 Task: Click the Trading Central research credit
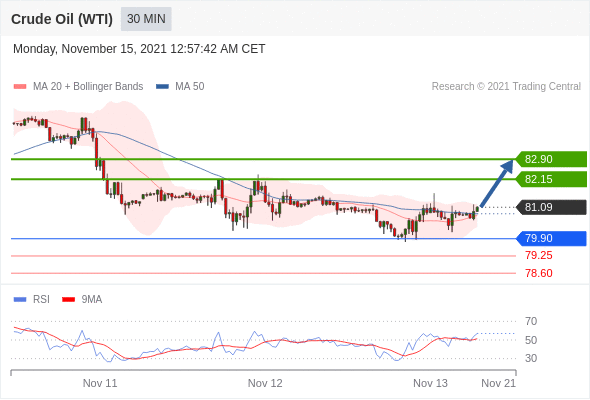click(506, 87)
